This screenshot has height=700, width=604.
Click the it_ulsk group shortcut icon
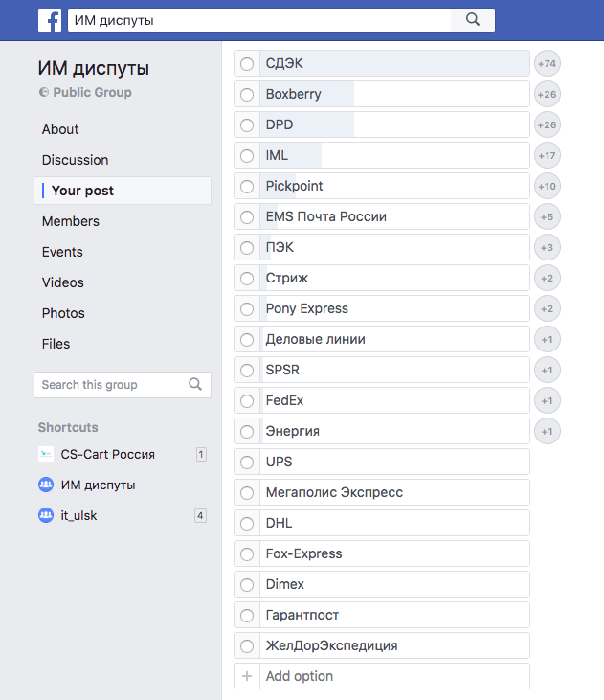tap(46, 515)
